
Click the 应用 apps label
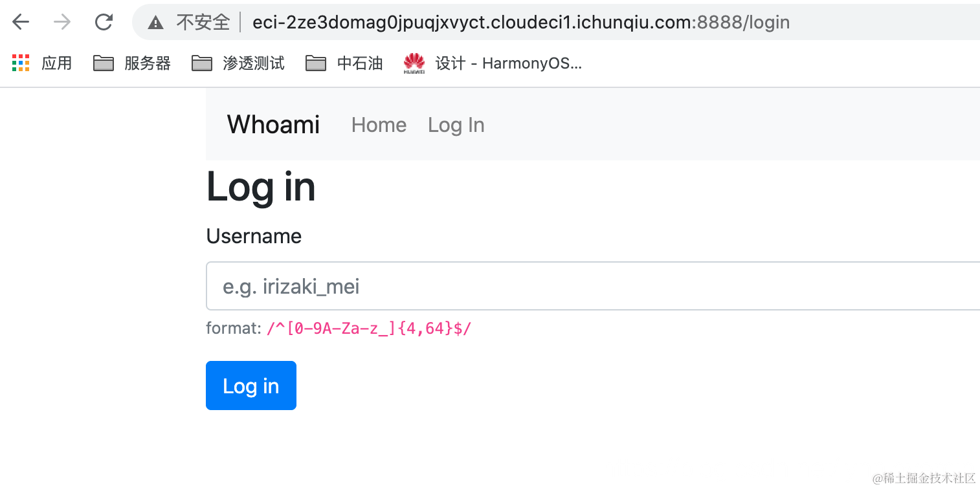click(x=56, y=63)
